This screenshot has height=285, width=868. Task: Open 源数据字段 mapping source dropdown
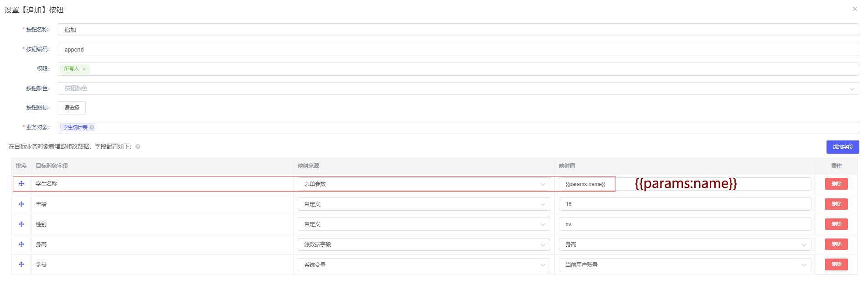(x=424, y=244)
